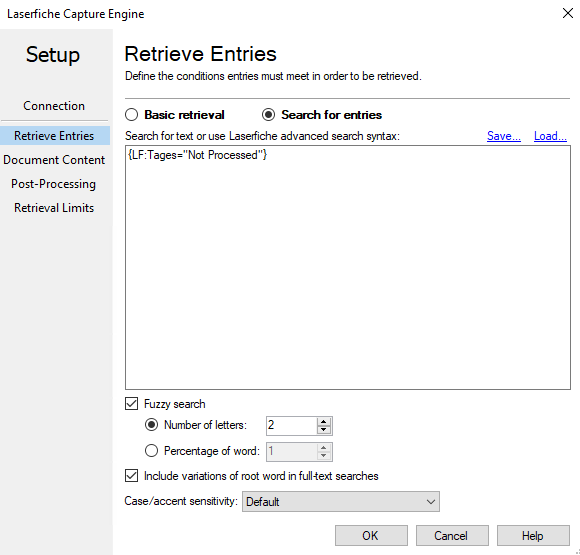
Task: Choose the Search for entries radio button
Action: (269, 115)
